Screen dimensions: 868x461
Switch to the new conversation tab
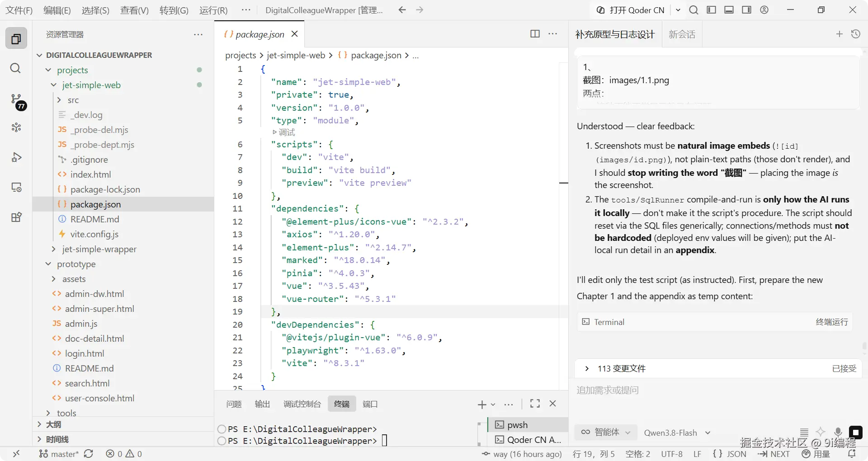click(682, 34)
